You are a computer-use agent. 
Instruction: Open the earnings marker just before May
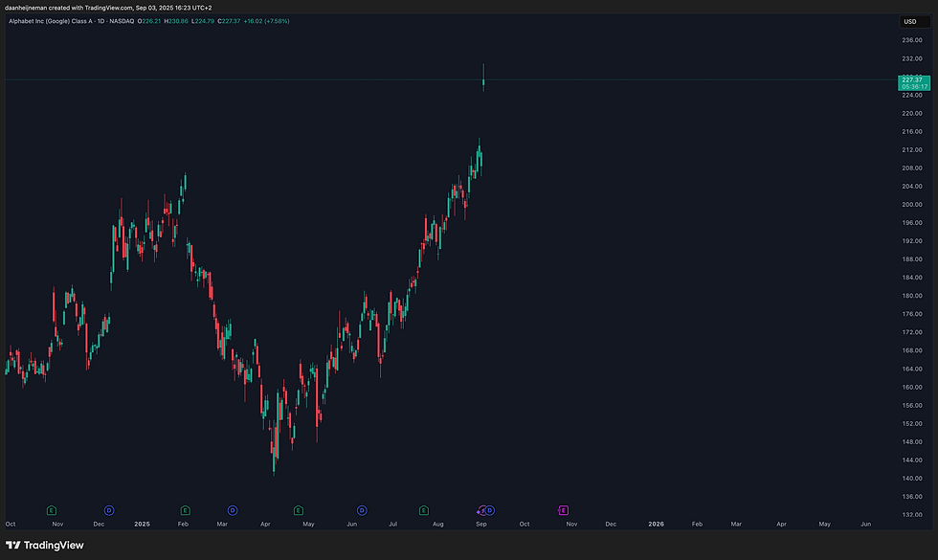click(299, 510)
